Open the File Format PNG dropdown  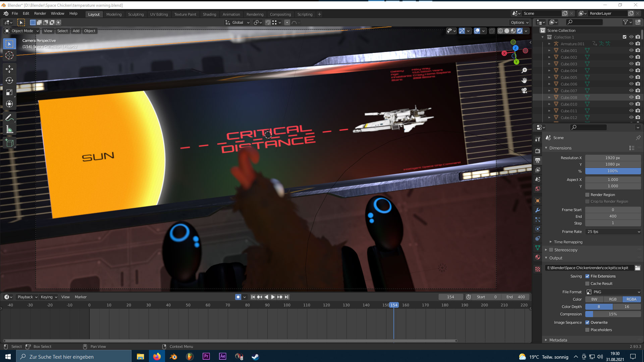coord(613,292)
